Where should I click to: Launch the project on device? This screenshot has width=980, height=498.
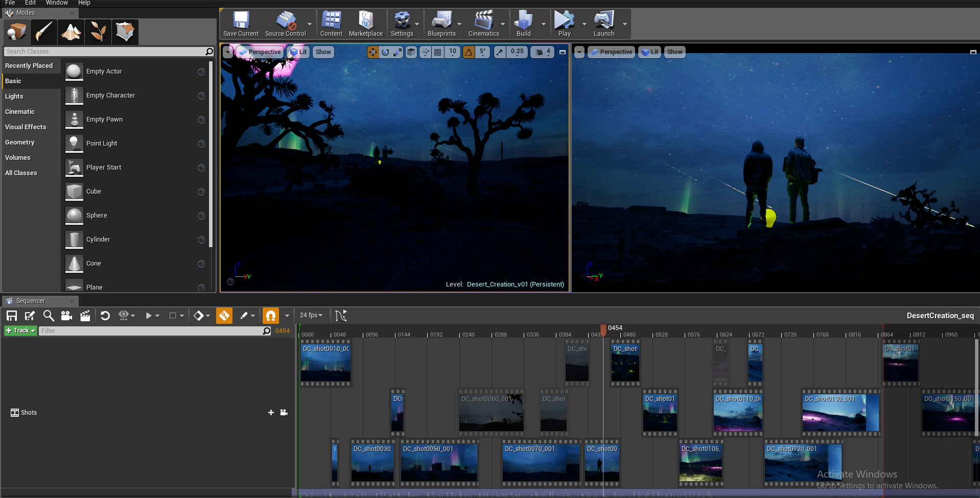pos(604,24)
